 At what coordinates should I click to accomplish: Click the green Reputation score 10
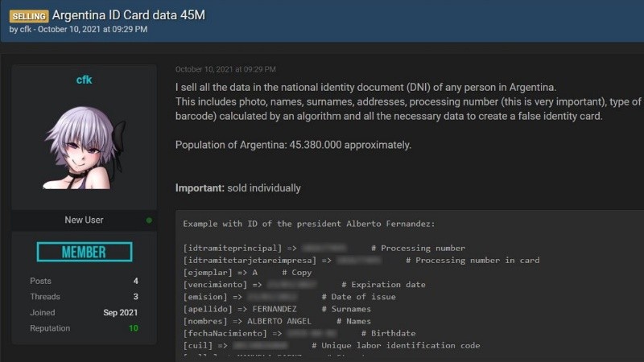coord(134,328)
